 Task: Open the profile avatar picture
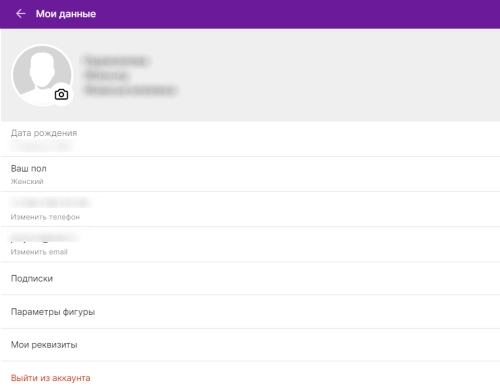tap(42, 75)
